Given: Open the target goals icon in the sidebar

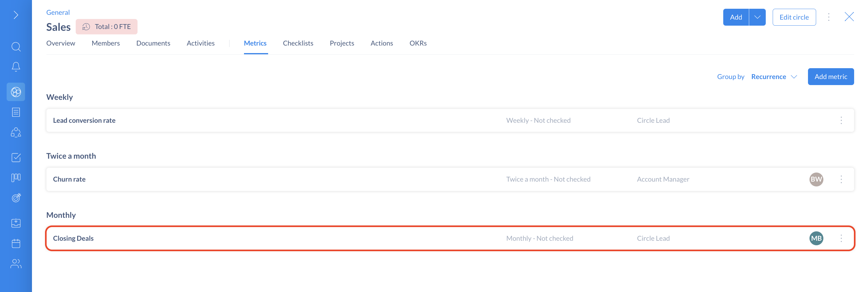Looking at the screenshot, I should point(16,198).
